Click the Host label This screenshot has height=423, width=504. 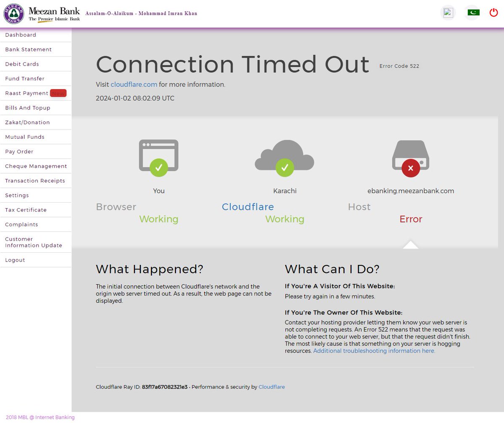coord(359,207)
